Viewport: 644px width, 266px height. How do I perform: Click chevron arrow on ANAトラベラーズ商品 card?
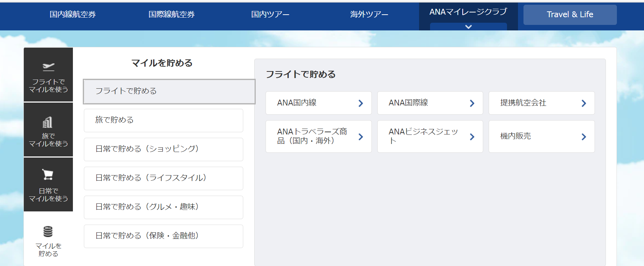(x=361, y=137)
